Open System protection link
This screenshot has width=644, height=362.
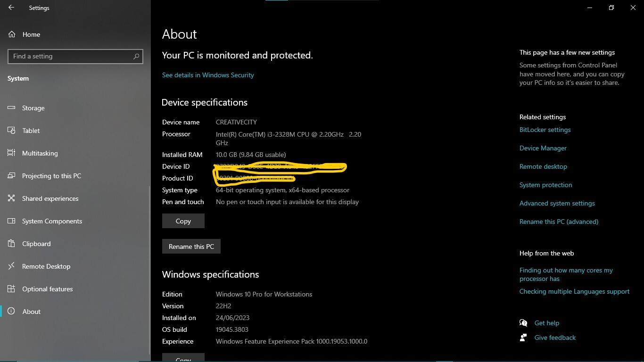pos(545,185)
